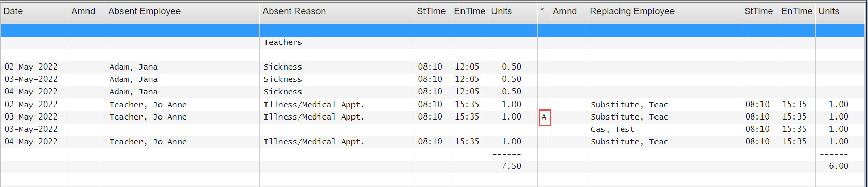Image resolution: width=868 pixels, height=187 pixels.
Task: Click the first Illness/Medical Appt. reason cell
Action: click(x=314, y=105)
